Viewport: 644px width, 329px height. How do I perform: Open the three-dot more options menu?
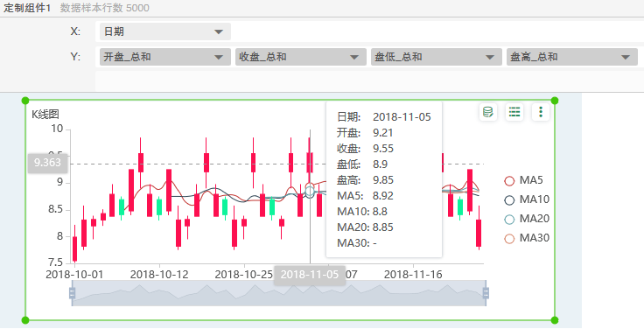(x=541, y=112)
